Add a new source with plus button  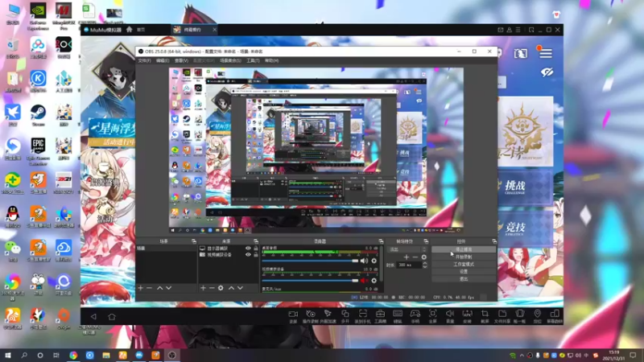coord(203,288)
